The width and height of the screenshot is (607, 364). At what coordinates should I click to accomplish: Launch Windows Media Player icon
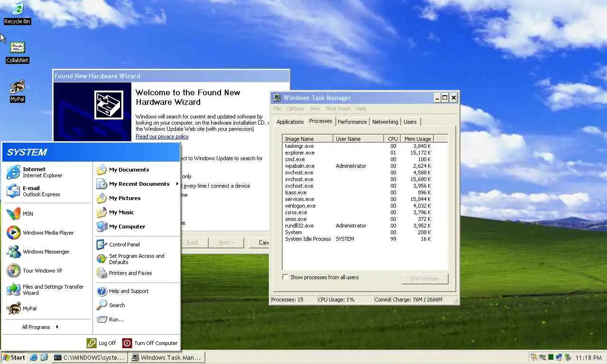pyautogui.click(x=13, y=233)
